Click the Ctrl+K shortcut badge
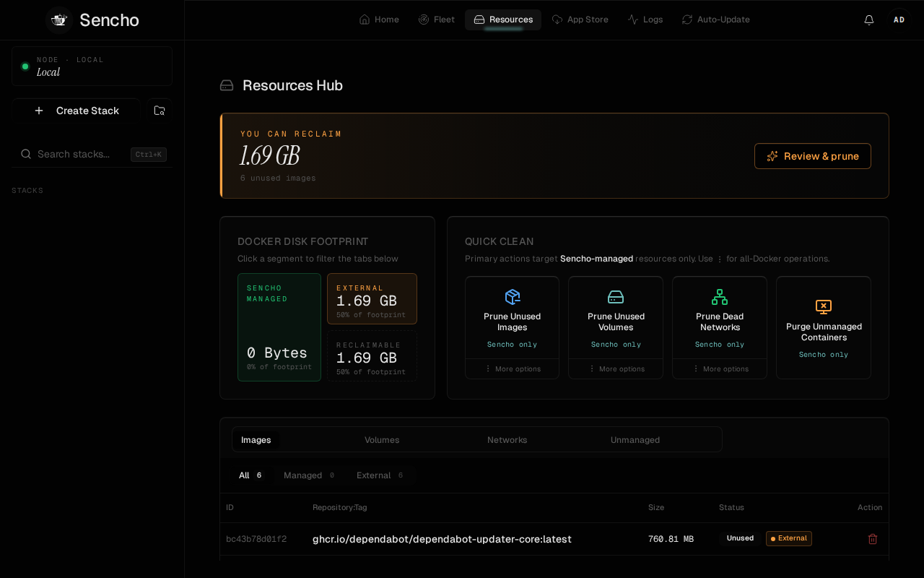Viewport: 924px width, 578px height. tap(149, 155)
